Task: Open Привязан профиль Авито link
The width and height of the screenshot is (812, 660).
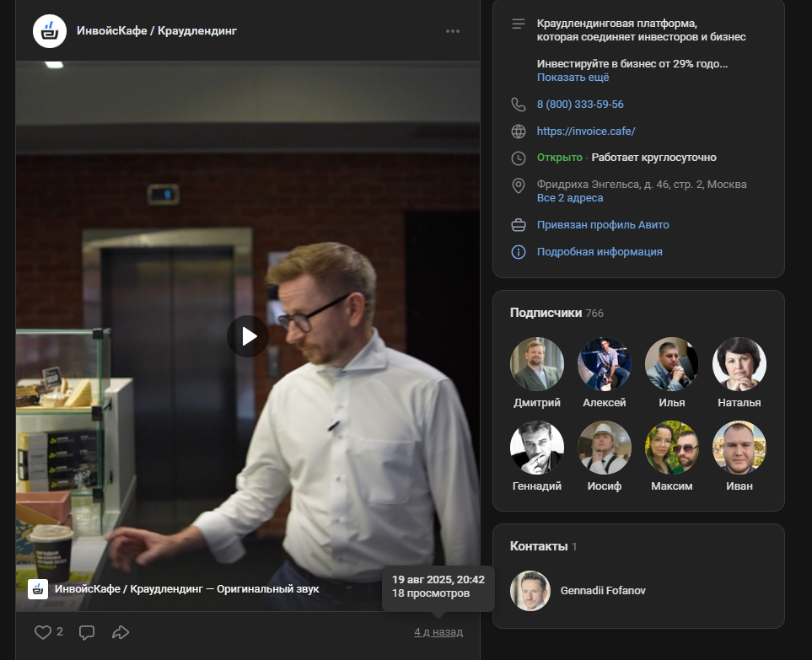Action: point(602,225)
